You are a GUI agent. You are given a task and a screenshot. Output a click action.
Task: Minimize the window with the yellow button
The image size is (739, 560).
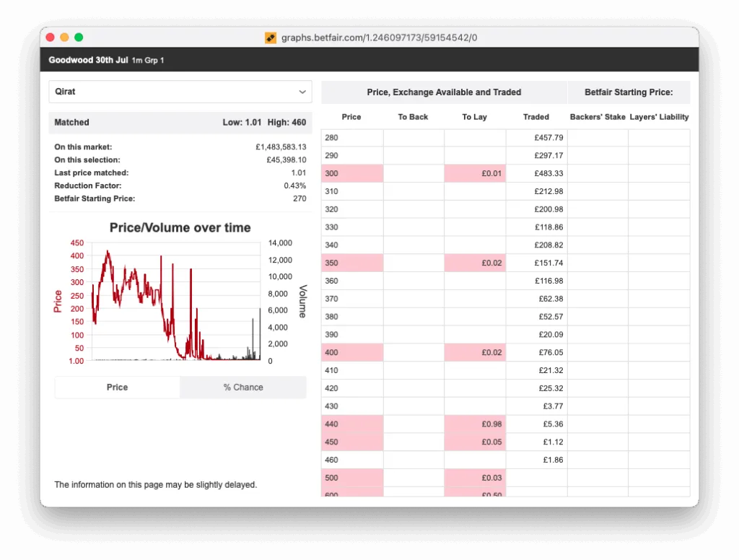click(x=64, y=38)
